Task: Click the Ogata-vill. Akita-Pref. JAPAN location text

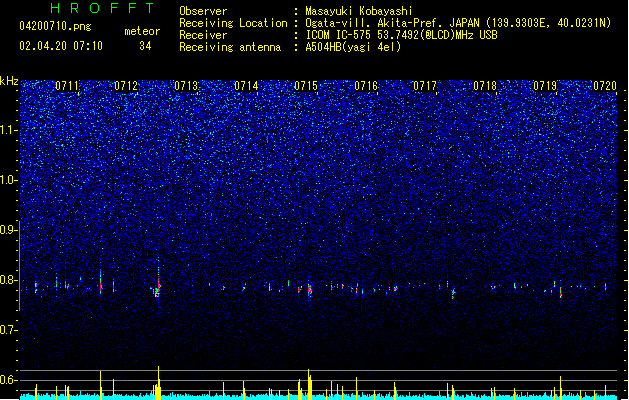Action: coord(458,23)
